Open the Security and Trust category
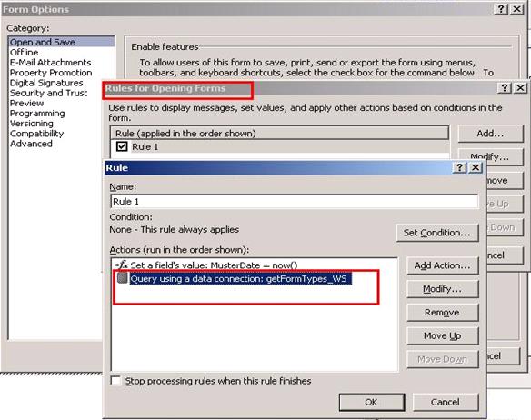The height and width of the screenshot is (420, 531). [x=48, y=93]
